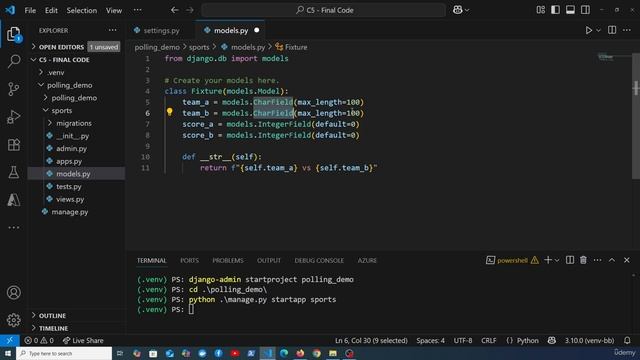Screen dimensions: 640x360
Task: Open the Testing flask view
Action: (x=14, y=172)
